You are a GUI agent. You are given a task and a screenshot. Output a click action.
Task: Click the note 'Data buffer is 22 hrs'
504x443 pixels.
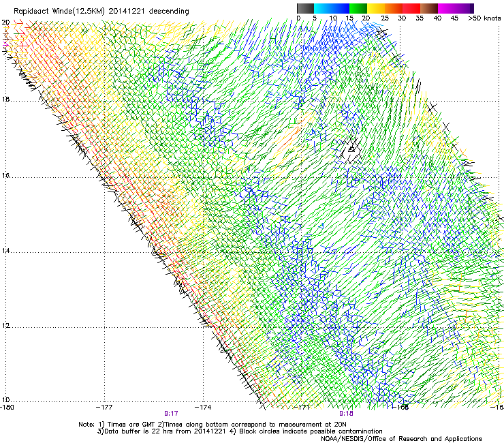point(137,431)
